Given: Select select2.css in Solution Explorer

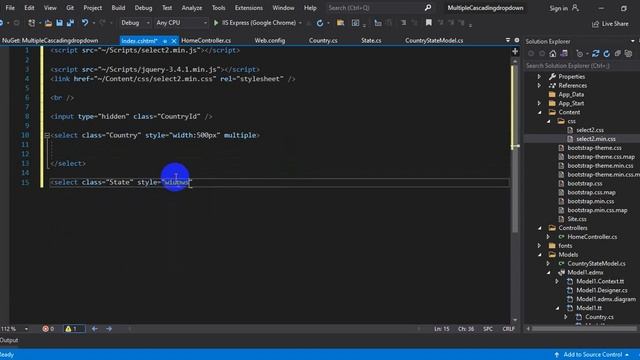Looking at the screenshot, I should (590, 130).
